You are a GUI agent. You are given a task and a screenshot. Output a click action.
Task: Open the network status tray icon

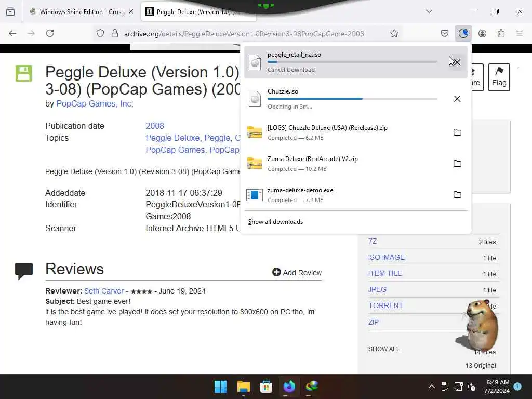[x=458, y=387]
